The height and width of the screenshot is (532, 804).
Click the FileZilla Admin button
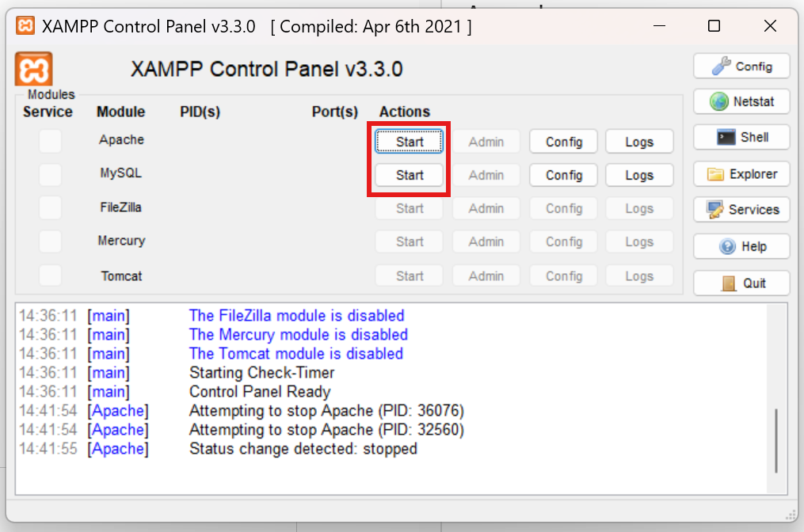tap(486, 208)
